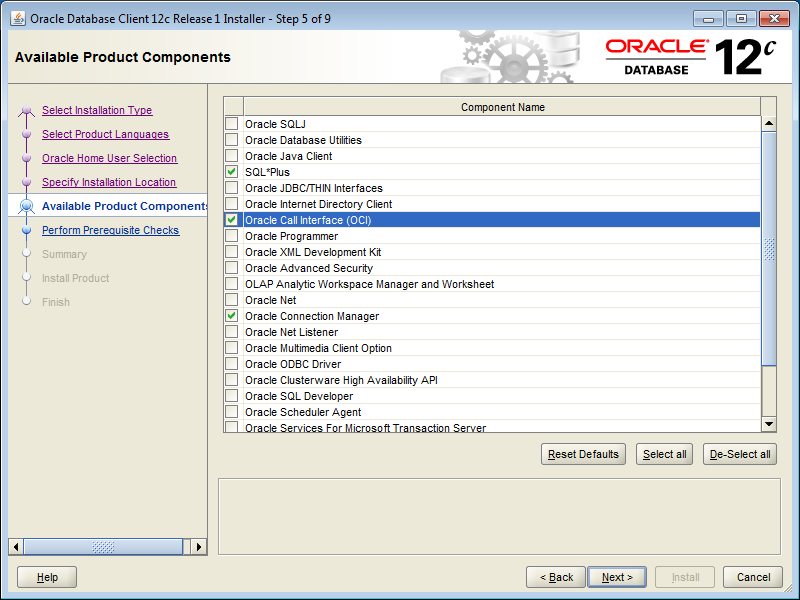Viewport: 800px width, 600px height.
Task: Check the Oracle Java Client box
Action: point(232,156)
